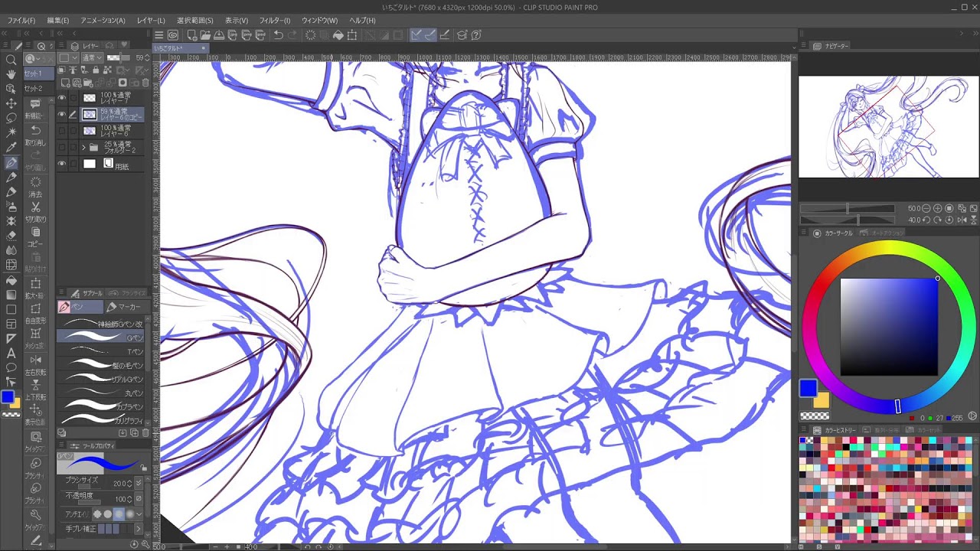The width and height of the screenshot is (980, 551).
Task: Delete sub tool with trash icon
Action: (x=145, y=433)
